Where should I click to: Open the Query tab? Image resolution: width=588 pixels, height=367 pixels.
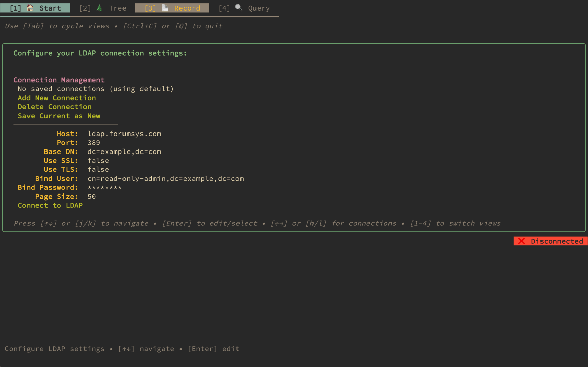[x=244, y=8]
